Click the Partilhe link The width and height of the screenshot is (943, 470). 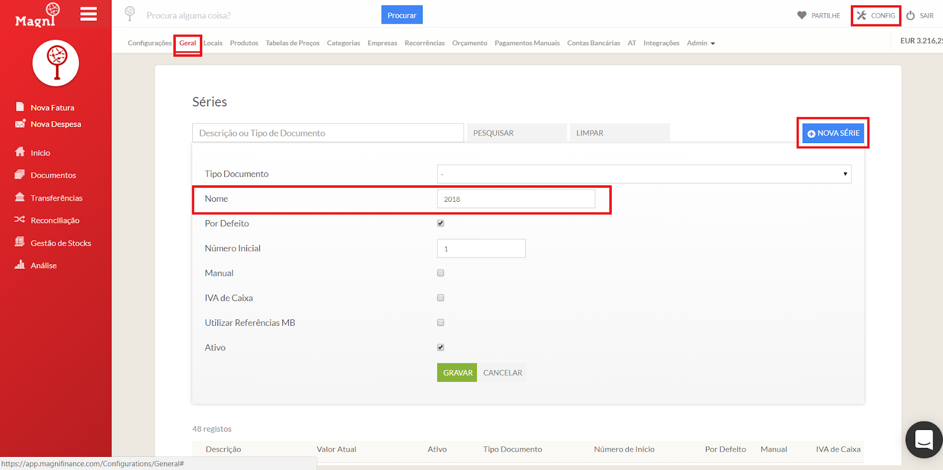coord(826,16)
